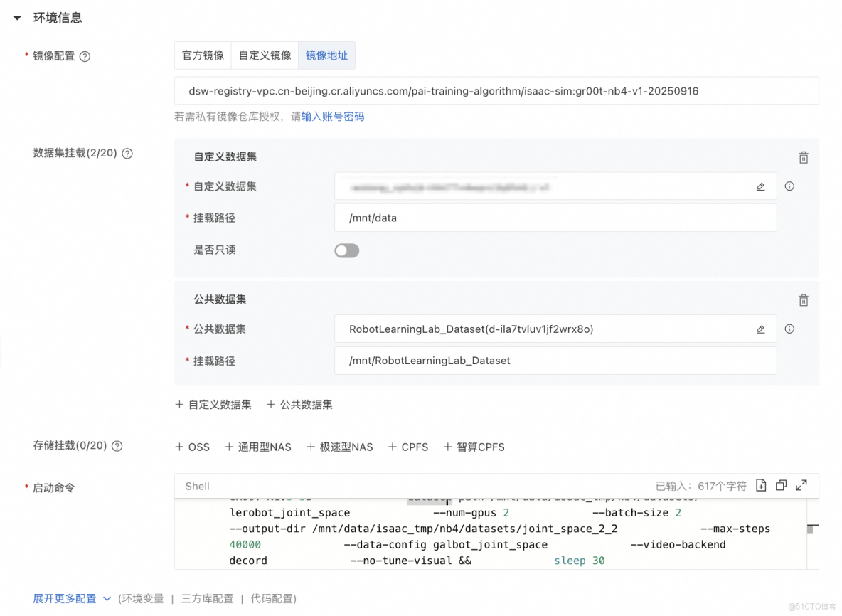Edit the custom dataset name with pencil icon
Screen dimensions: 842x616
point(760,186)
